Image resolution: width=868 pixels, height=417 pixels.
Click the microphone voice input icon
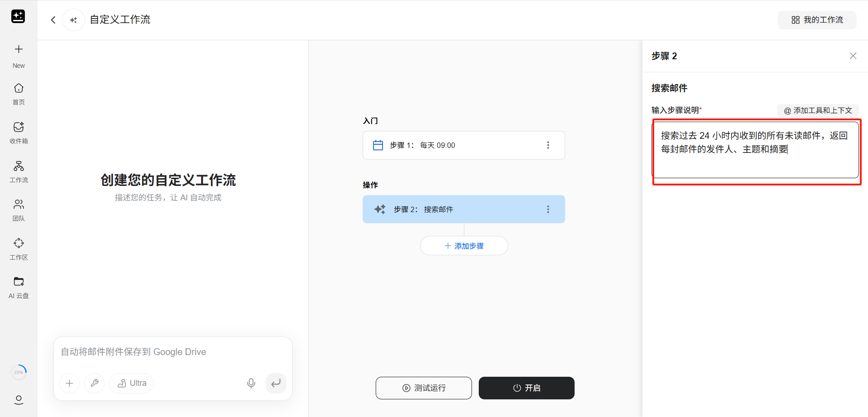(x=251, y=384)
